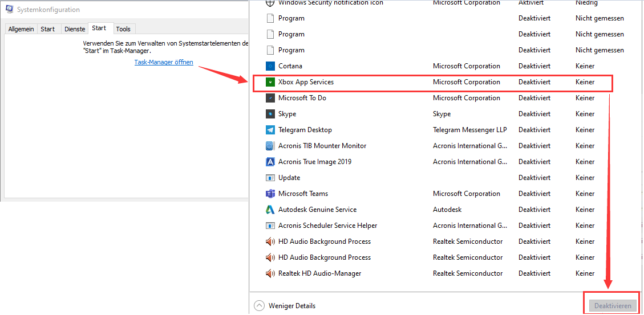Viewport: 644px width, 315px height.
Task: Click the Acronis TIB Mounter Monitor icon
Action: click(x=270, y=146)
